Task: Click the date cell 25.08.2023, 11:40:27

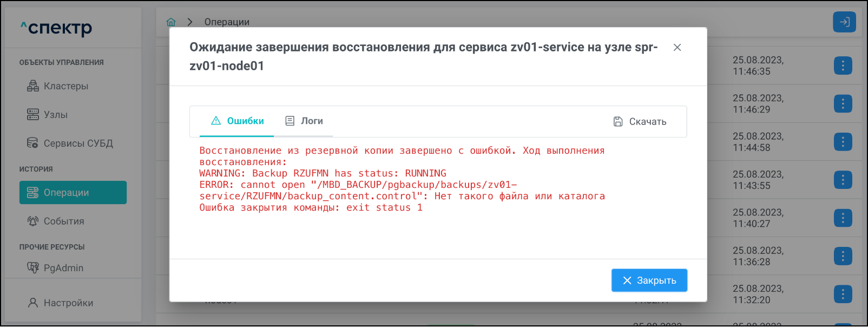Action: pos(758,218)
